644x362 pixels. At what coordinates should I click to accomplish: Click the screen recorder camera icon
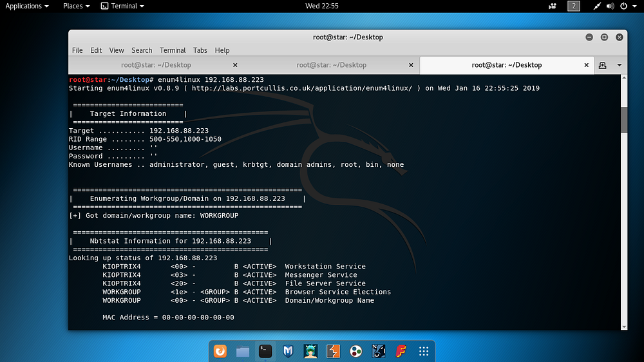553,6
